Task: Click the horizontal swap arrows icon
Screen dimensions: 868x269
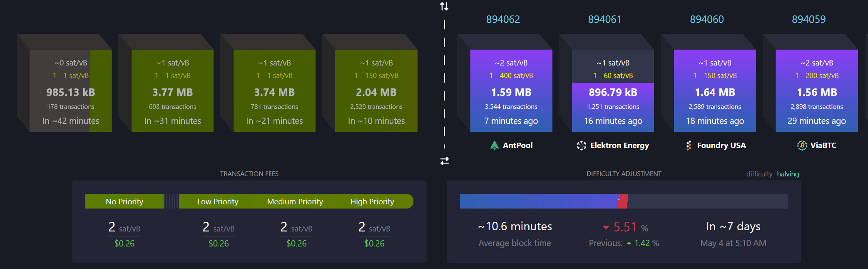Action: click(444, 161)
